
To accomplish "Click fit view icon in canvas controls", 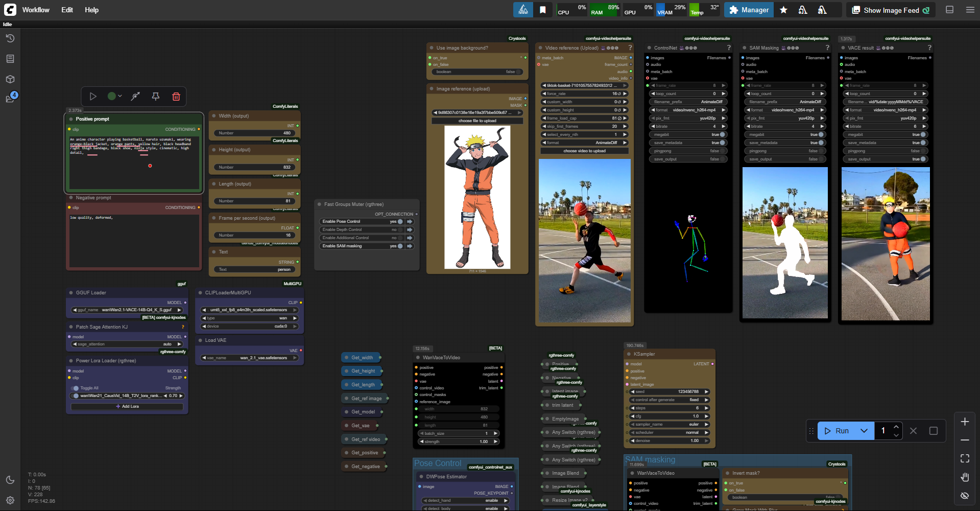I will pyautogui.click(x=964, y=458).
